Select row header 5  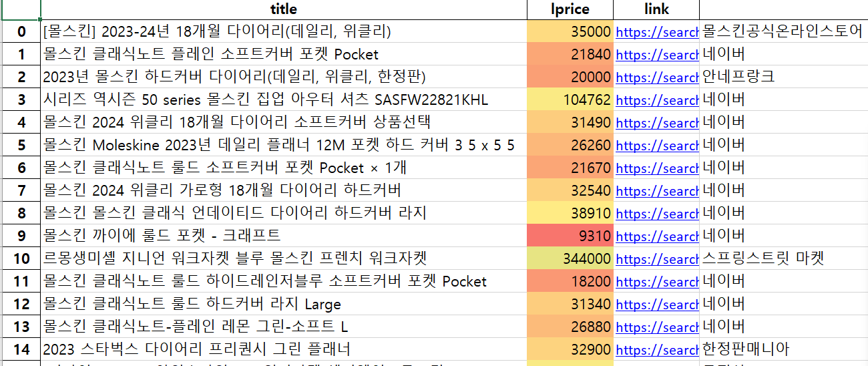click(x=21, y=145)
